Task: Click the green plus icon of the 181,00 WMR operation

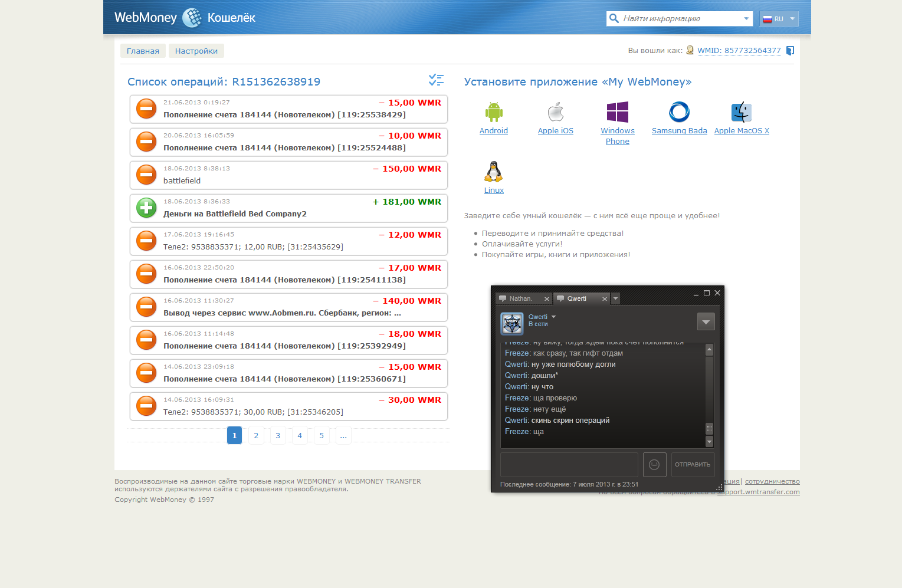Action: click(x=146, y=208)
